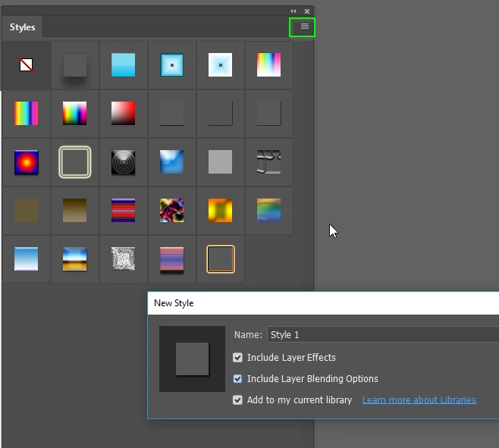This screenshot has height=448, width=499.
Task: Apply the light blue sky gradient style
Action: point(26,259)
